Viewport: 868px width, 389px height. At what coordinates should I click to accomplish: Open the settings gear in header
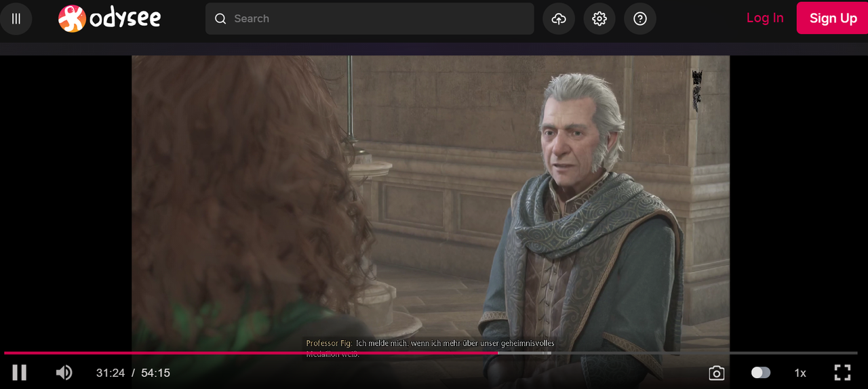[599, 18]
